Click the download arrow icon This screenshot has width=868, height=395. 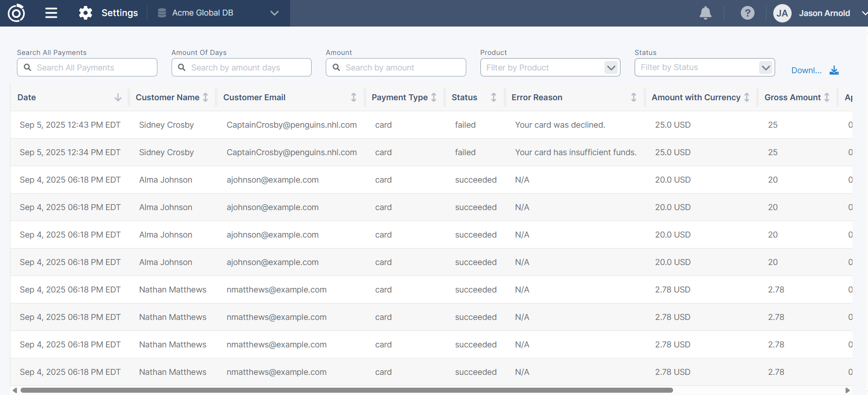[834, 70]
